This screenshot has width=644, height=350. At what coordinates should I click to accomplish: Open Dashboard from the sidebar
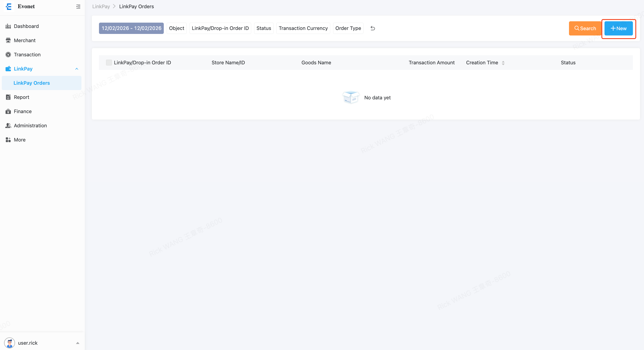26,26
